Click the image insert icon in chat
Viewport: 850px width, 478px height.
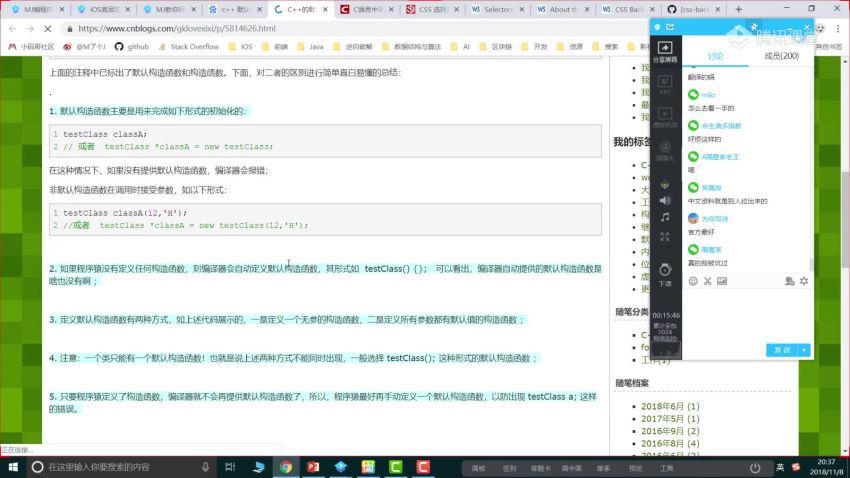click(x=722, y=281)
